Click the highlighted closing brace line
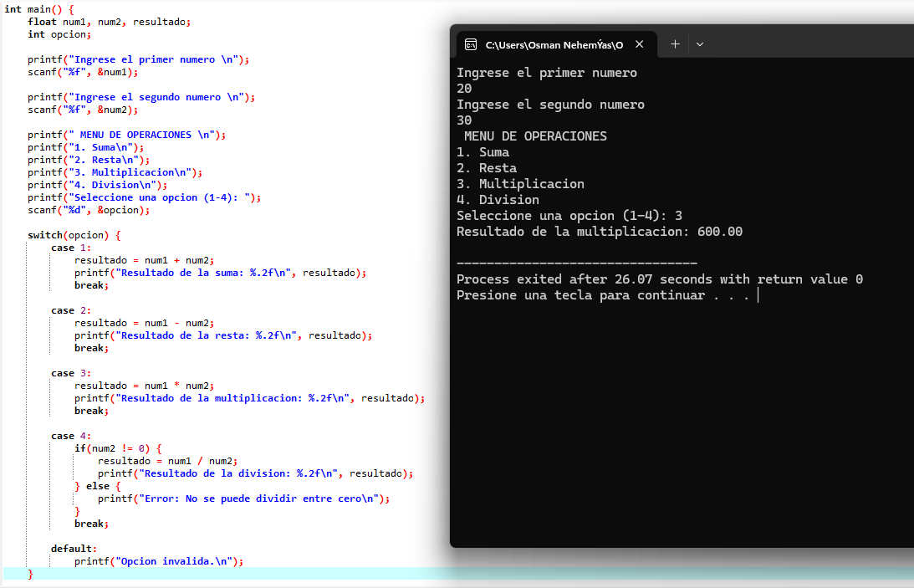 point(31,574)
